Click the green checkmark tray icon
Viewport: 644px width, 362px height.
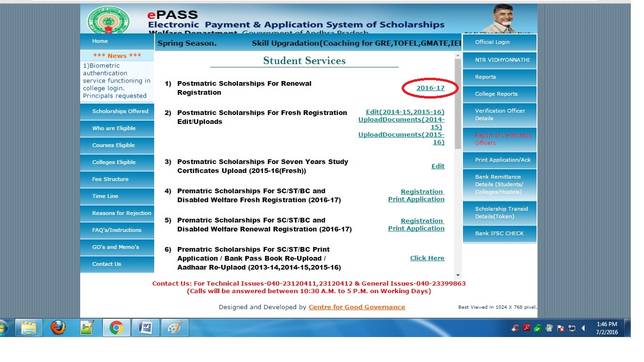pos(538,328)
